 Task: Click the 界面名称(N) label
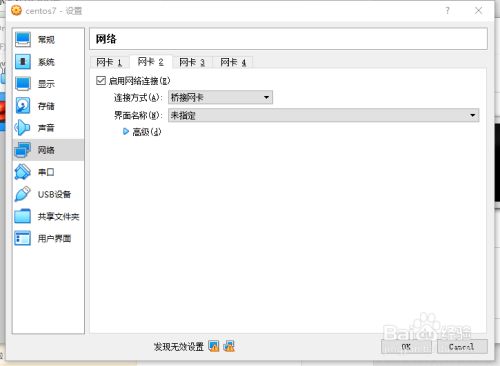pos(138,115)
